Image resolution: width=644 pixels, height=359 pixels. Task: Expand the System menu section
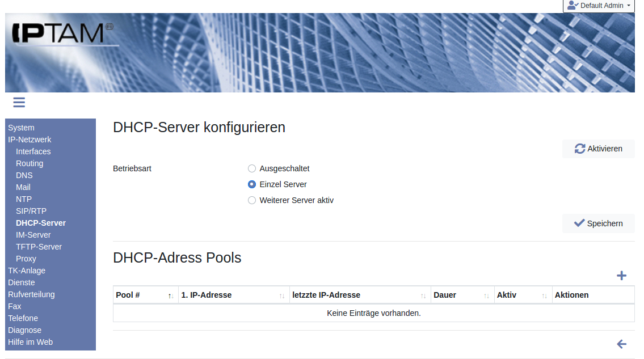click(21, 128)
